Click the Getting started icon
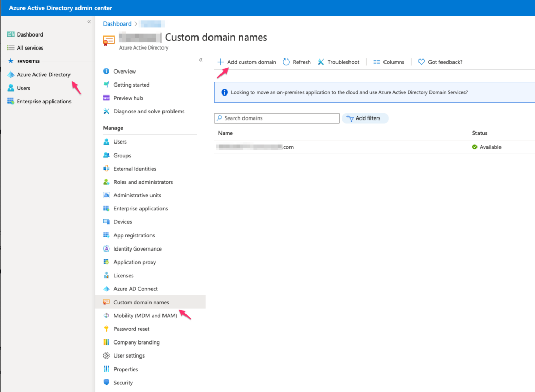 [107, 85]
